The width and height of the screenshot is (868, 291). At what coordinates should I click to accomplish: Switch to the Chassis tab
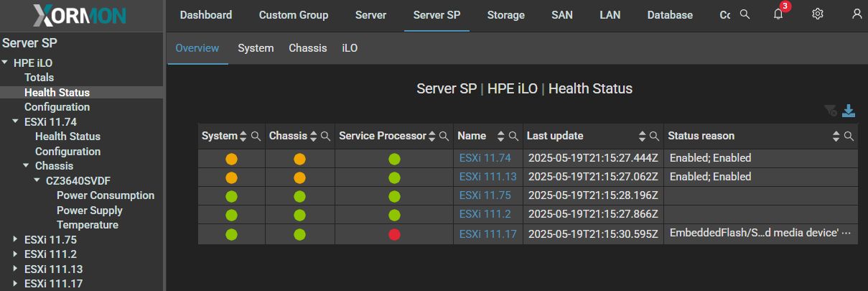click(308, 48)
